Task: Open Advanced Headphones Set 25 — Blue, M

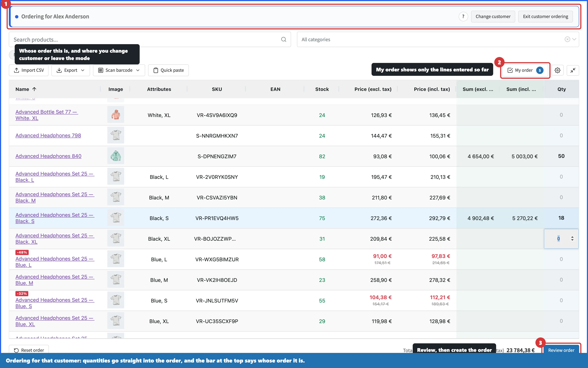Action: 55,280
